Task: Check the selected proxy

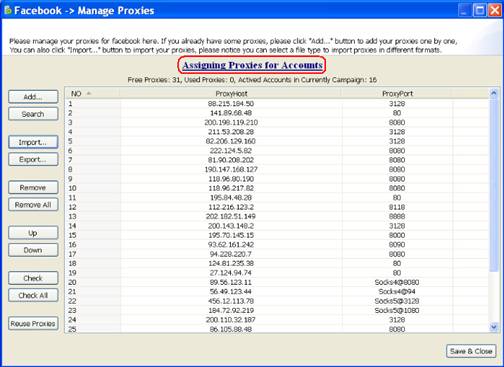Action: point(33,278)
